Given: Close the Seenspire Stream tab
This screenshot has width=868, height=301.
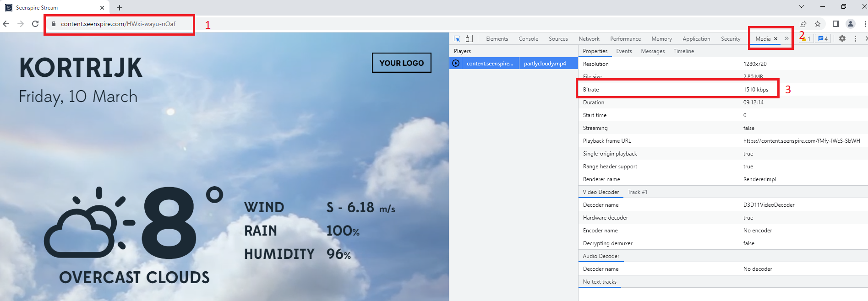Looking at the screenshot, I should pos(102,8).
